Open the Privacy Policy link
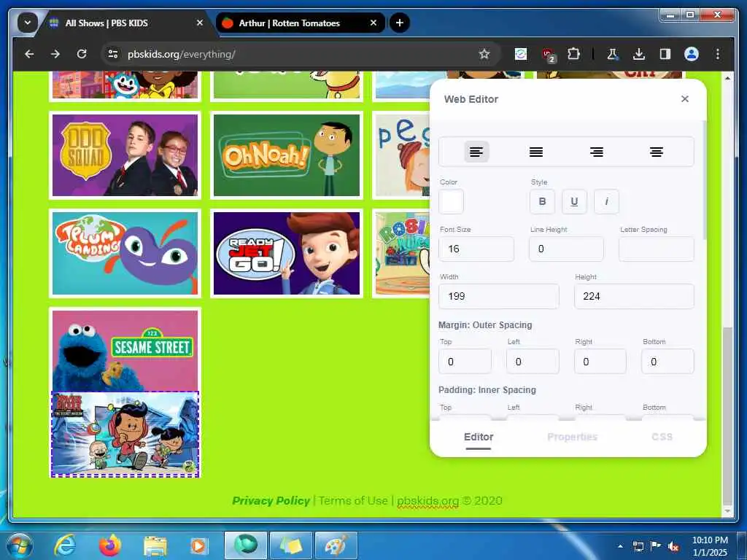Image resolution: width=747 pixels, height=560 pixels. (271, 500)
